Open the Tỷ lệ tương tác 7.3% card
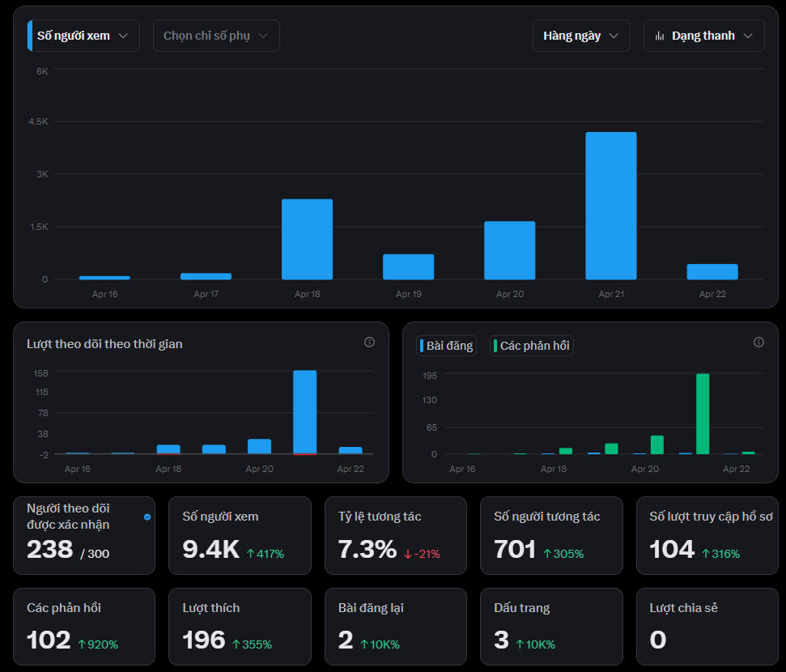 pyautogui.click(x=396, y=535)
